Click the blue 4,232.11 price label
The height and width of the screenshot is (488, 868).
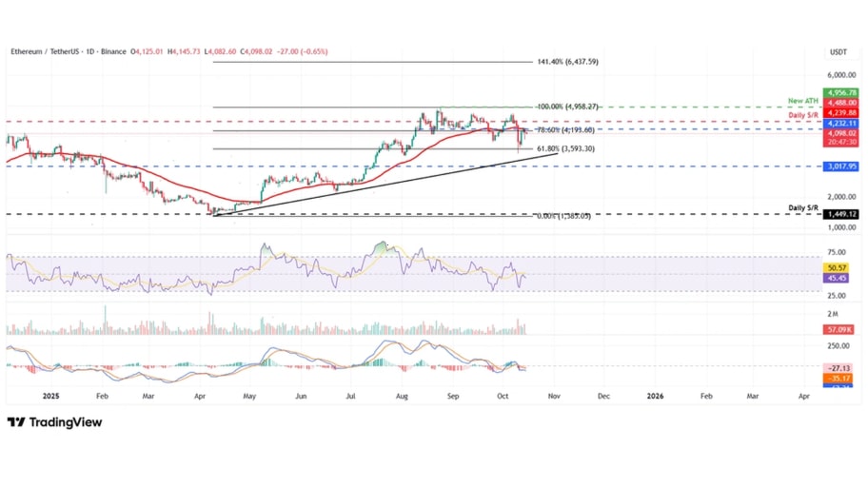point(842,124)
